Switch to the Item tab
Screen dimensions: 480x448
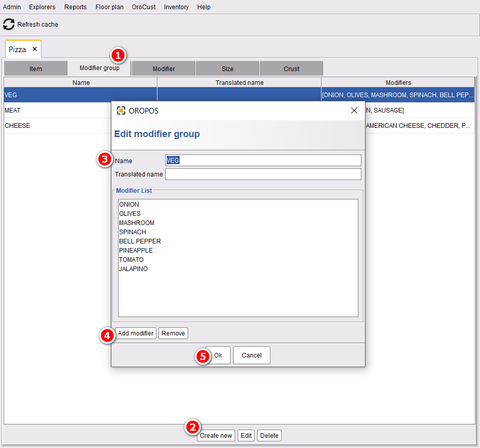click(x=35, y=69)
